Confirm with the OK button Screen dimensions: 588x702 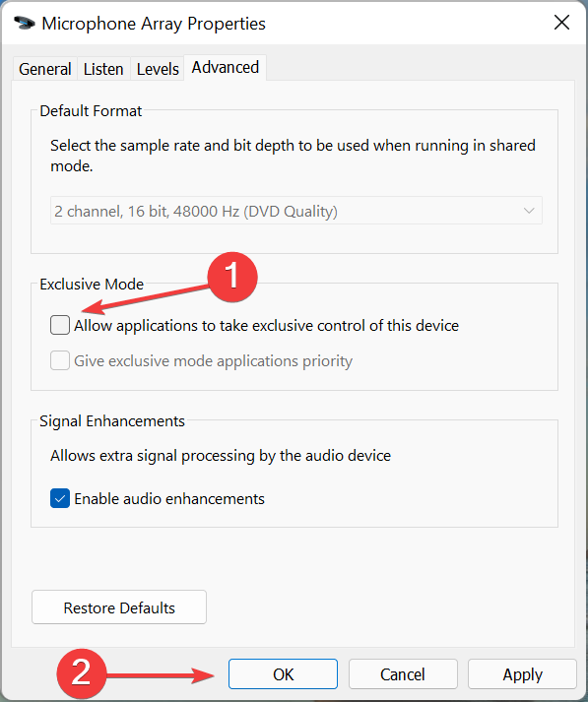[x=283, y=673]
